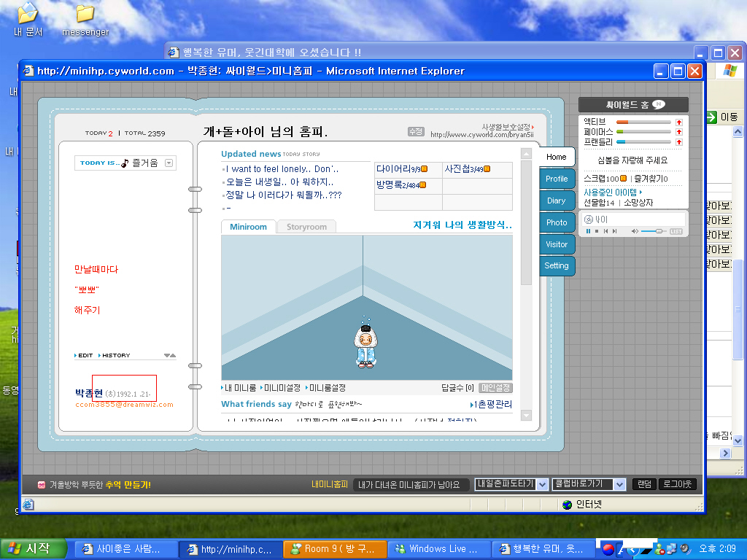This screenshot has width=747, height=560.
Task: Click the 프랜들리 progress bar
Action: pos(643,142)
